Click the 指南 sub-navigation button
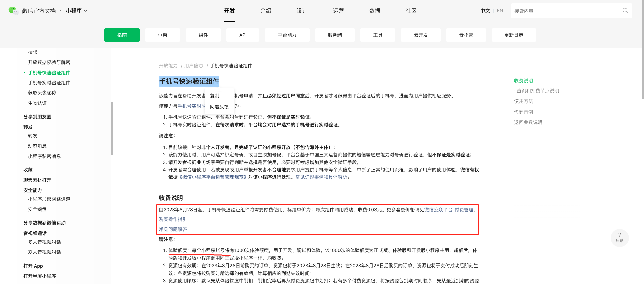The width and height of the screenshot is (644, 284). pyautogui.click(x=122, y=35)
